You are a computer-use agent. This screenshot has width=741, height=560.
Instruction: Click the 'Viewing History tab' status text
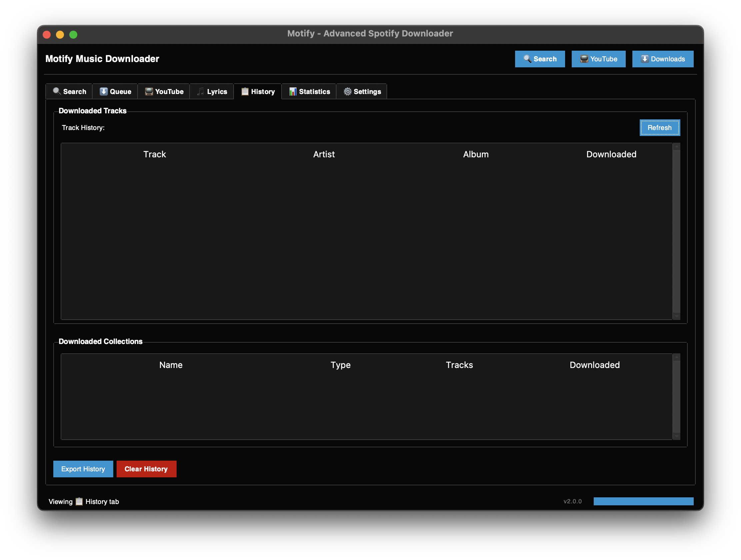pos(84,501)
